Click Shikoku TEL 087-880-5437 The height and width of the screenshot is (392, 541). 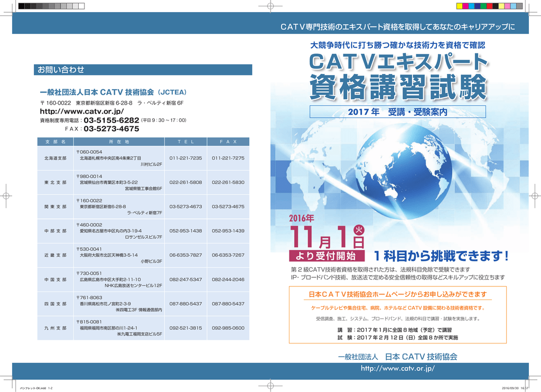pos(185,304)
